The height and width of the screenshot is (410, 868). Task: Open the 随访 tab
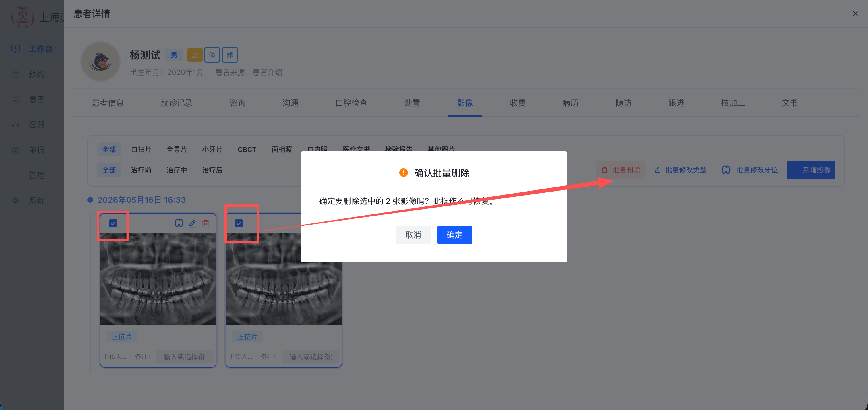pos(623,103)
